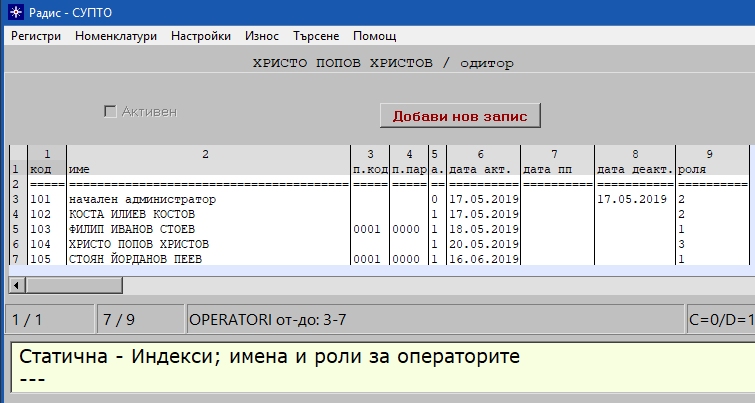Select the cell 'КОСТА ИЛИЕВ КОСТОВ'

click(208, 214)
